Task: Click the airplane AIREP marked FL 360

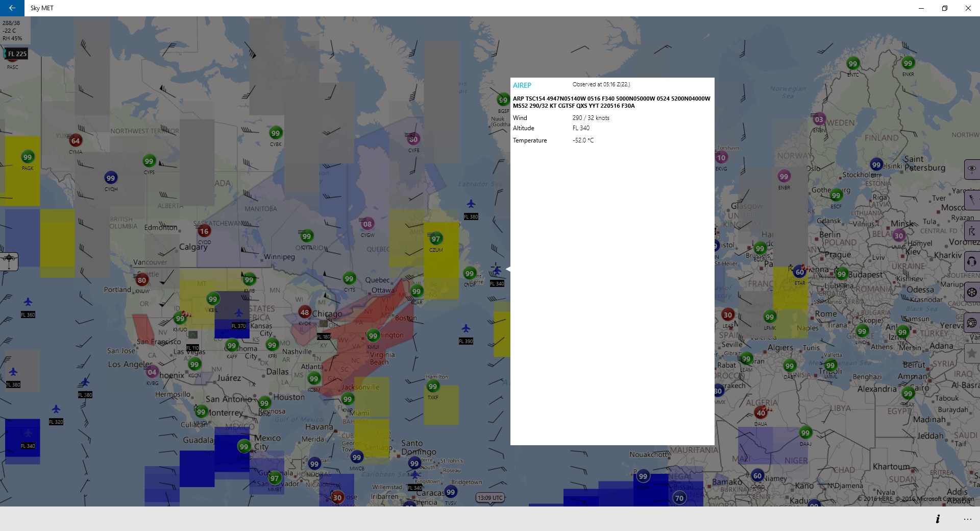Action: click(28, 302)
